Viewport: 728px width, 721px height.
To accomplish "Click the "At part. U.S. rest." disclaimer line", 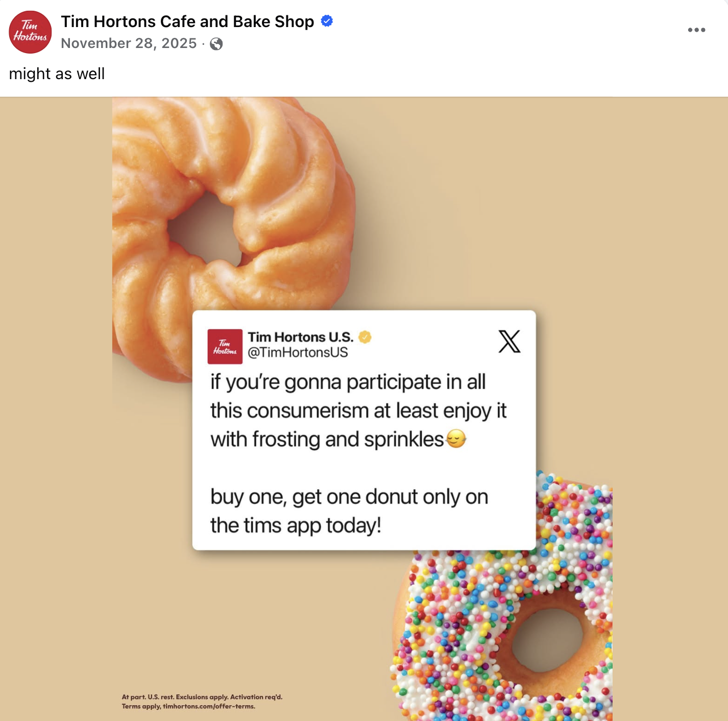I will point(202,697).
